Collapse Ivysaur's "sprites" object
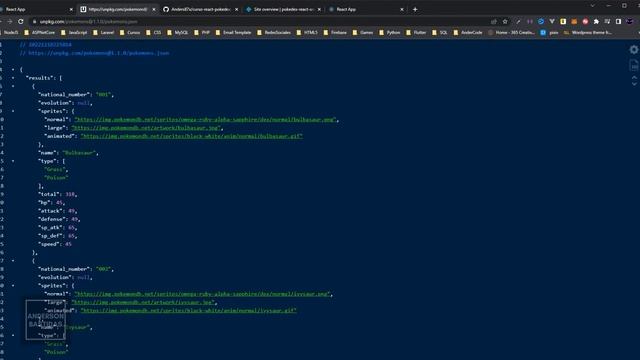Screen dimensions: 640x360 [x=13, y=285]
